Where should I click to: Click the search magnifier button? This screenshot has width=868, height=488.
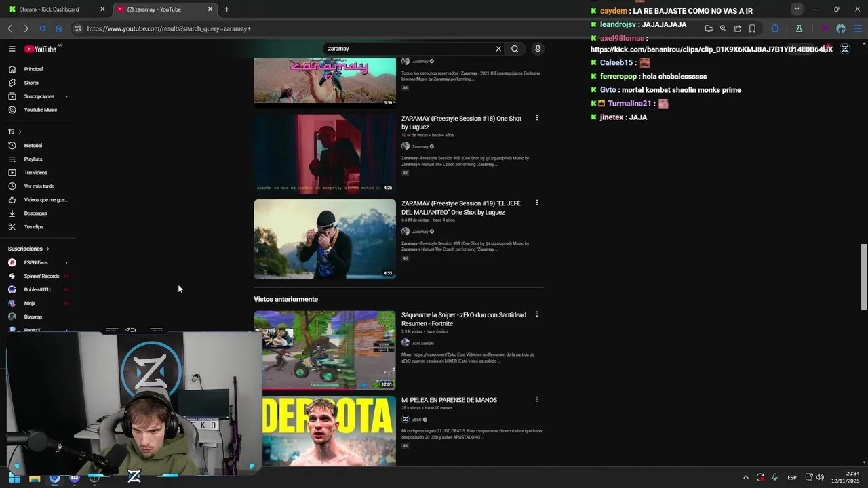pos(515,49)
